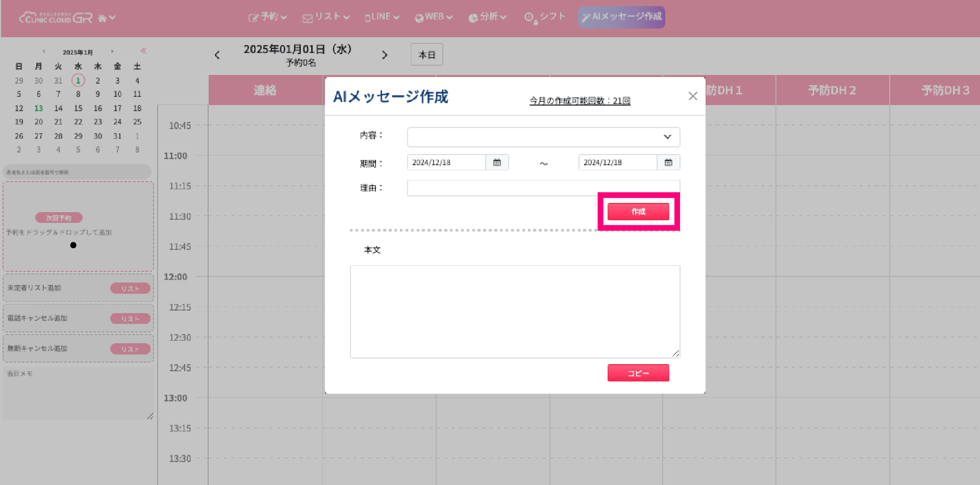The height and width of the screenshot is (485, 980).
Task: Go to next day arrow
Action: (x=385, y=55)
